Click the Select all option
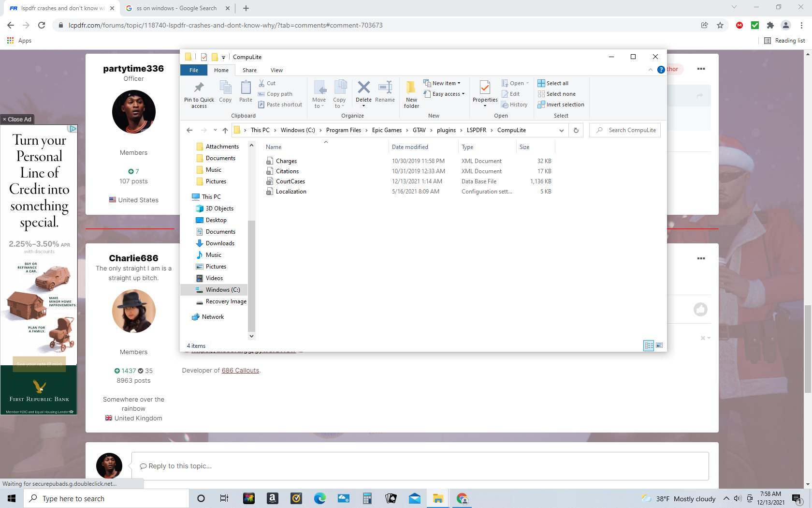The height and width of the screenshot is (508, 812). 557,83
